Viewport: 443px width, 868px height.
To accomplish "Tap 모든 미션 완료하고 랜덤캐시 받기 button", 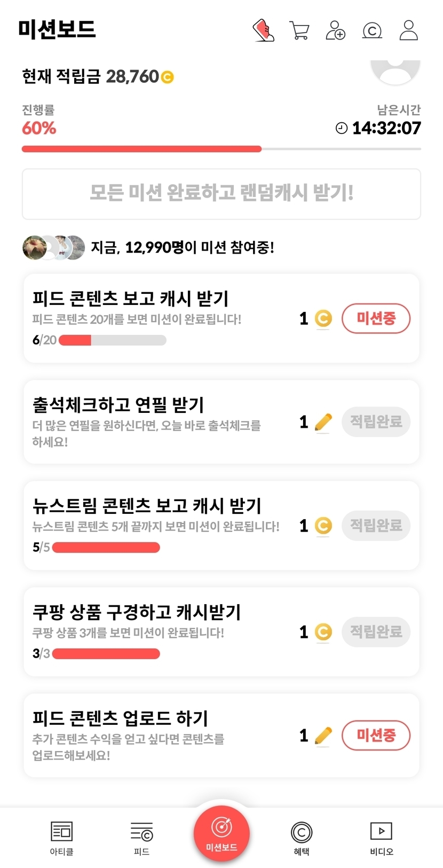I will pos(222,193).
